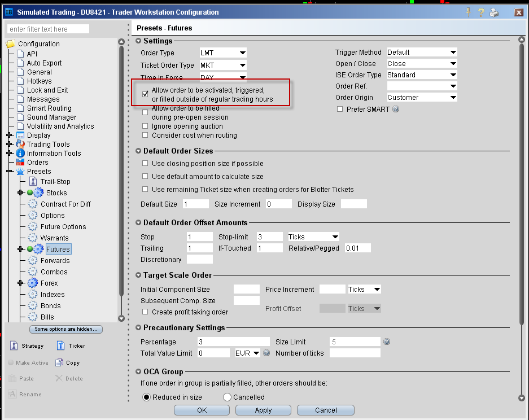Click the API page icon
The height and width of the screenshot is (420, 529).
click(21, 54)
